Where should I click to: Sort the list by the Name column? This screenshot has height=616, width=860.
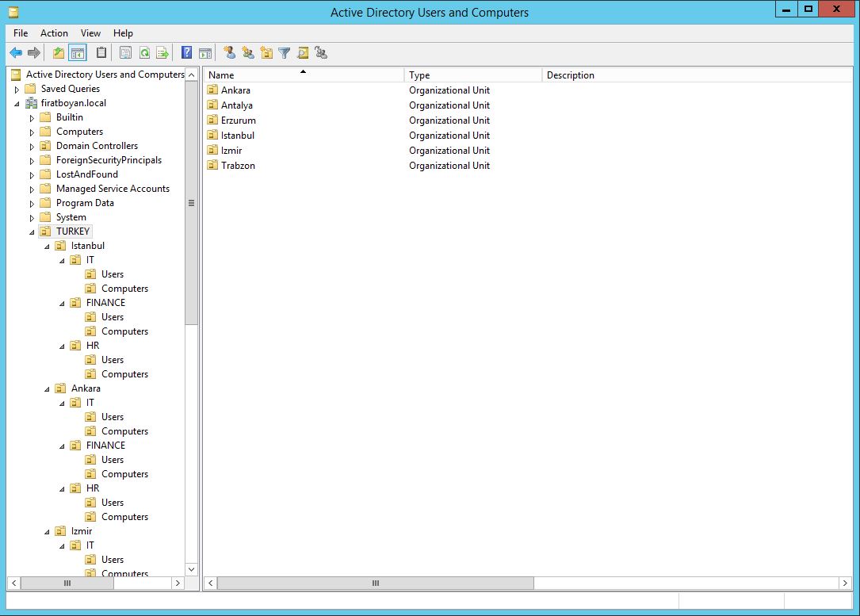point(304,75)
